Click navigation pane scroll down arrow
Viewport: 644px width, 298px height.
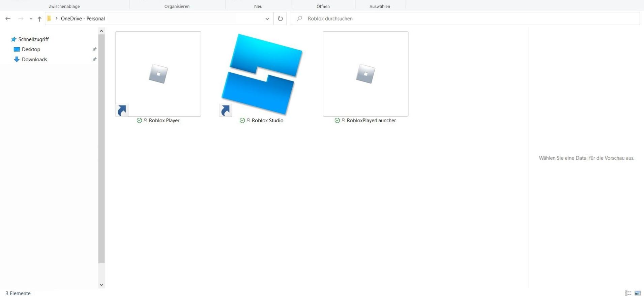101,285
